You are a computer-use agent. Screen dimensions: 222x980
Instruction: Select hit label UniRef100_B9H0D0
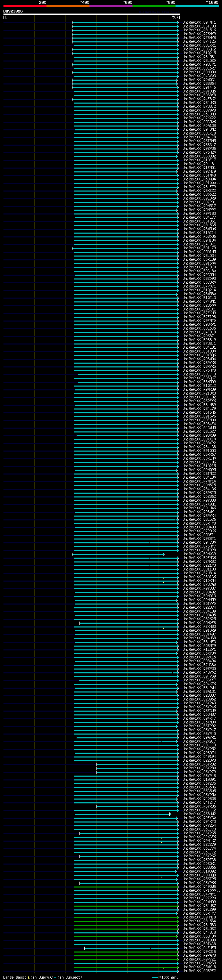tap(199, 72)
